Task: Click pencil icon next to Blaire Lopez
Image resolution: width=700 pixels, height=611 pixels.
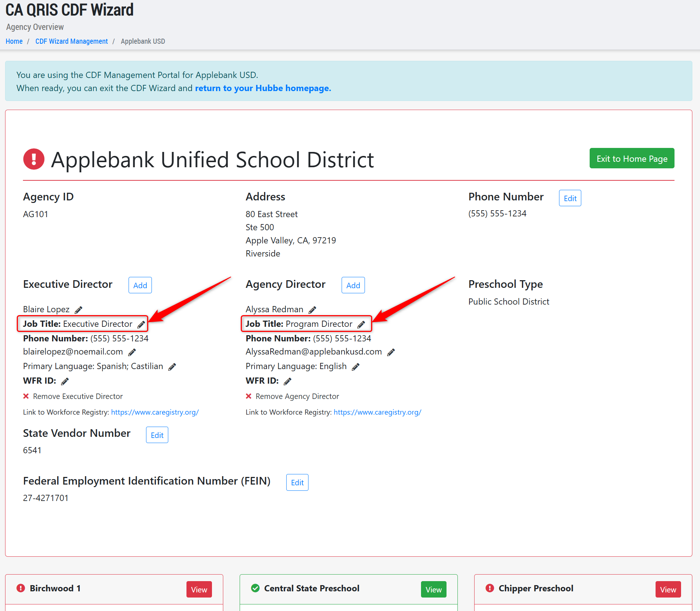Action: [x=78, y=310]
